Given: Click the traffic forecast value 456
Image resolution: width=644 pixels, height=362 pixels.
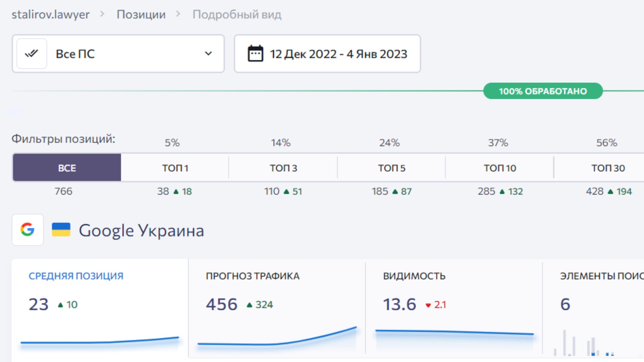Looking at the screenshot, I should tap(222, 304).
